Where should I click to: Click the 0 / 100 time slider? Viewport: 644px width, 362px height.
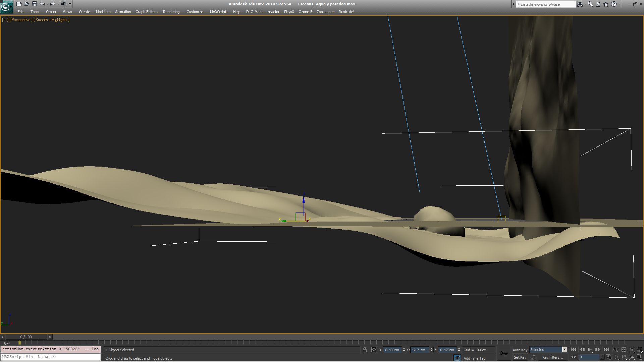[26, 337]
